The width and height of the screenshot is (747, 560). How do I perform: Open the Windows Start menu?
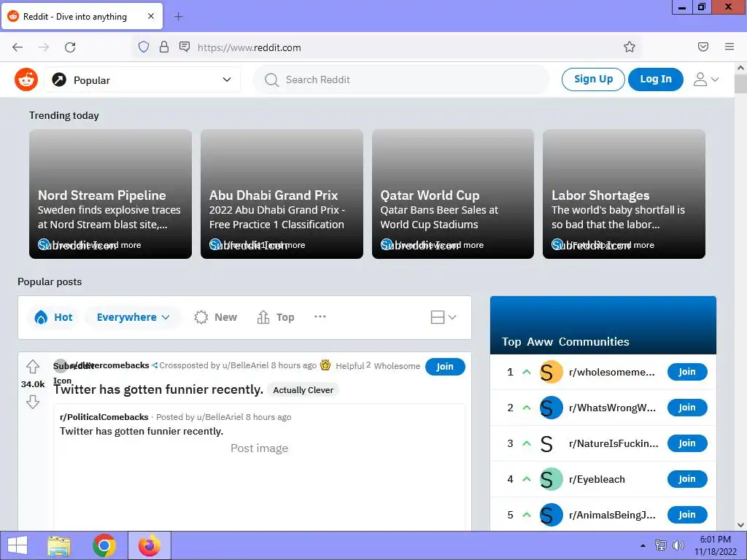[18, 545]
